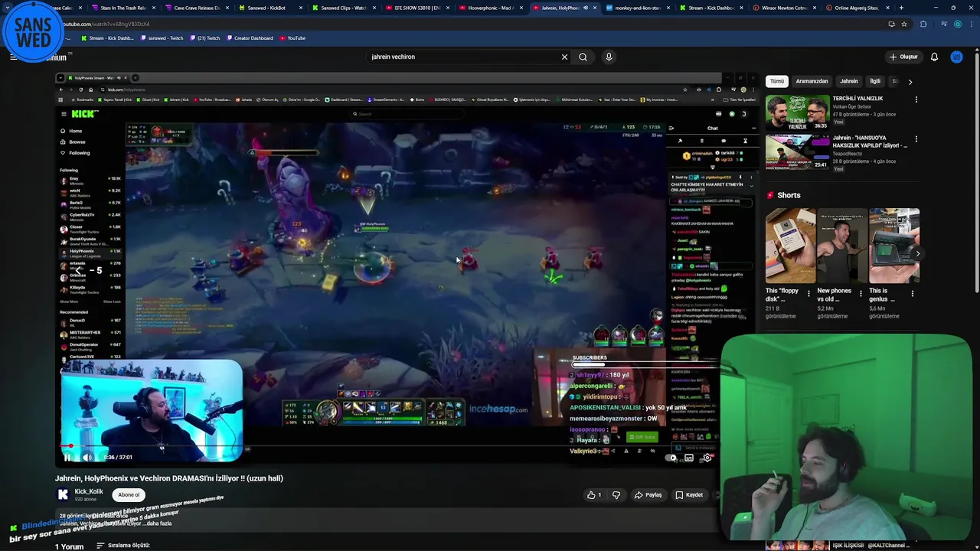Screen dimensions: 980x551
Task: Open options for This is genius Short
Action: pyautogui.click(x=913, y=293)
